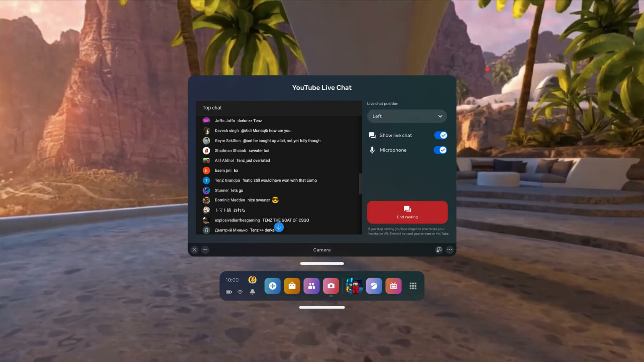Click the scroll-to-latest down arrow in chat
Image resolution: width=644 pixels, height=362 pixels.
coord(279,227)
